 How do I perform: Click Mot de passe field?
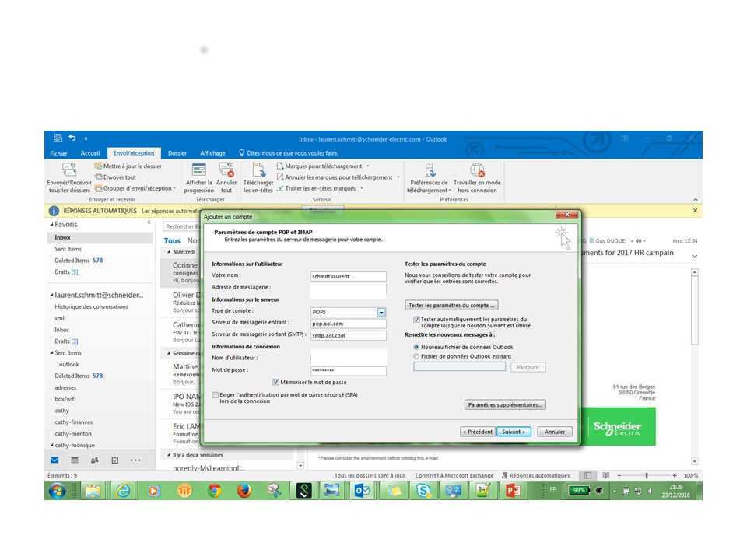(x=349, y=370)
